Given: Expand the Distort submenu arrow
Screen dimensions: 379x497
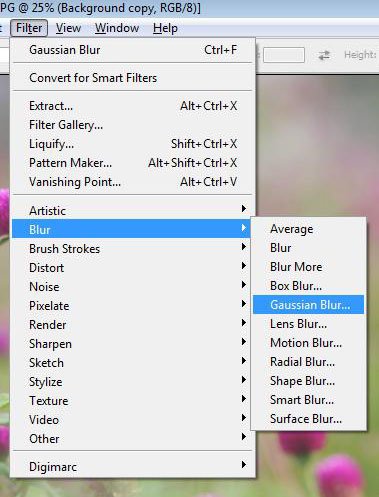Looking at the screenshot, I should point(244,266).
